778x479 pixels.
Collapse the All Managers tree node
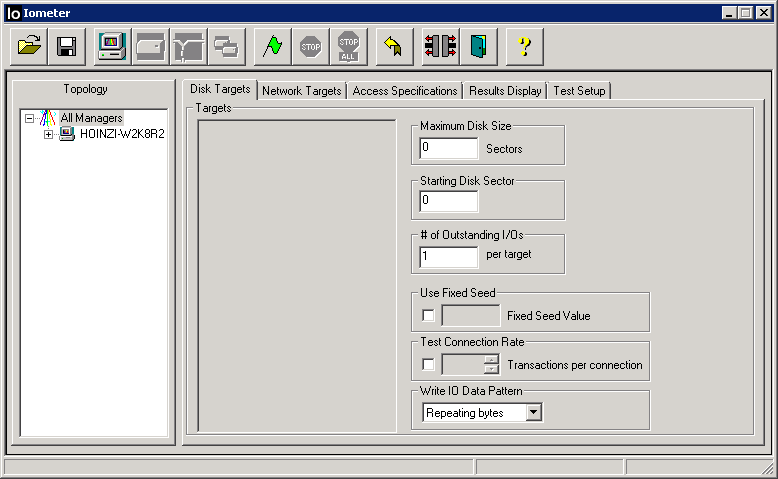tap(29, 119)
